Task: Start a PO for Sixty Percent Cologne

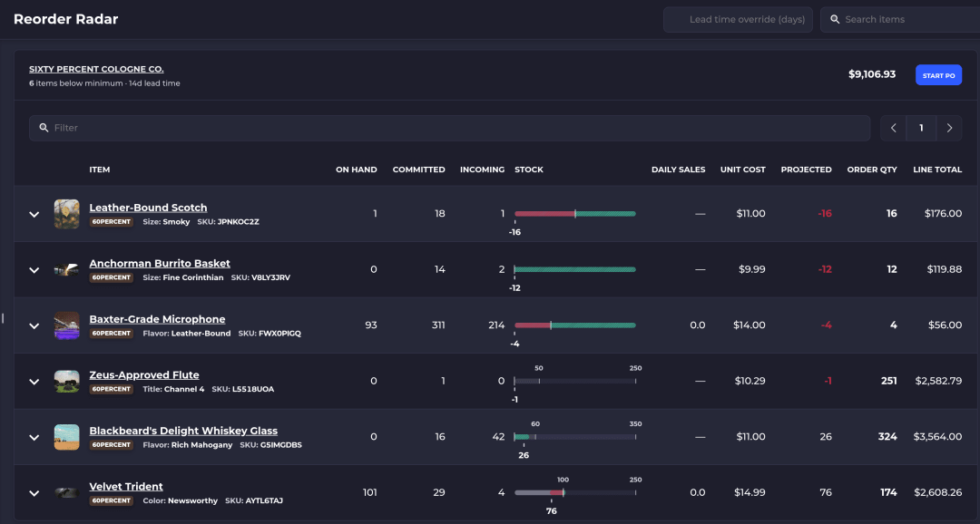Action: coord(939,75)
